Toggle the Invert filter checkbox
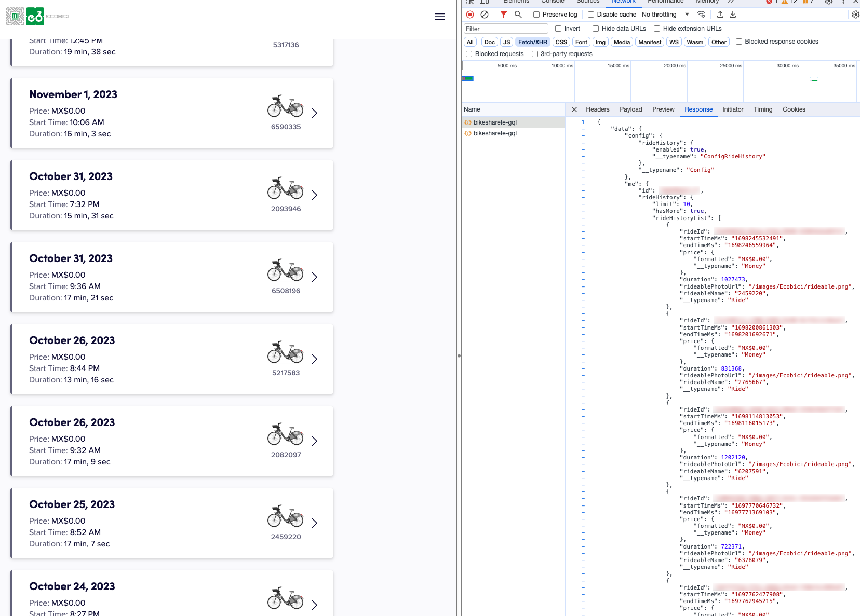Viewport: 860px width, 616px height. point(558,29)
